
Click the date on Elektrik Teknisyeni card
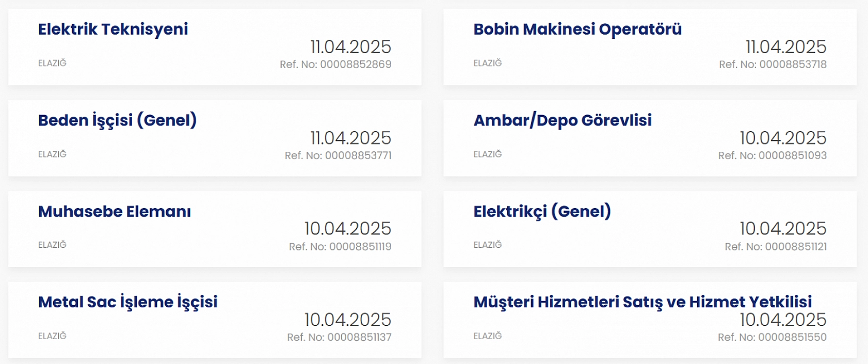350,47
